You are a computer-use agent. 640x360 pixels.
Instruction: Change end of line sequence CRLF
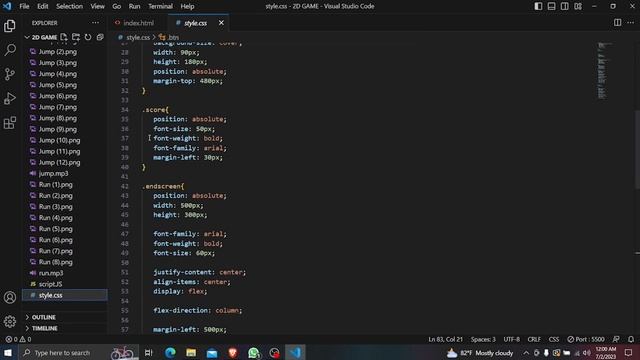pos(534,339)
